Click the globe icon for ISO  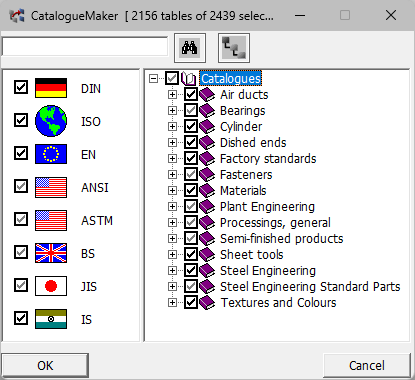tap(51, 121)
